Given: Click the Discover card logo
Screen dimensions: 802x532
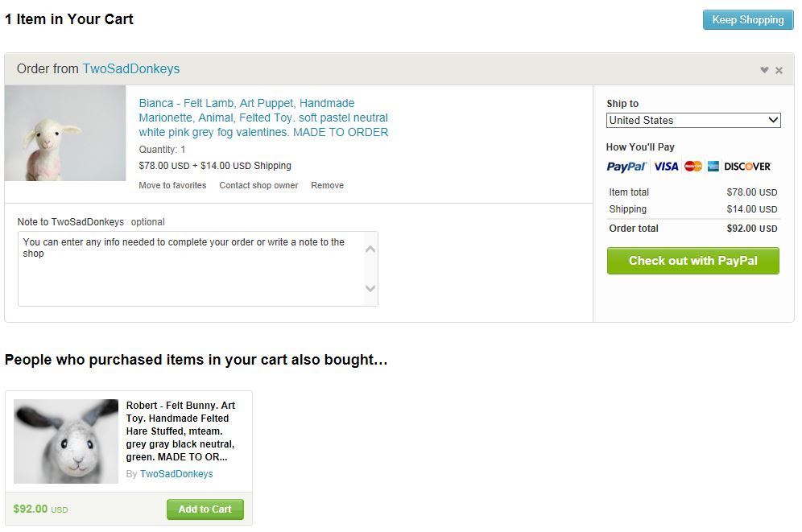Looking at the screenshot, I should tap(747, 167).
